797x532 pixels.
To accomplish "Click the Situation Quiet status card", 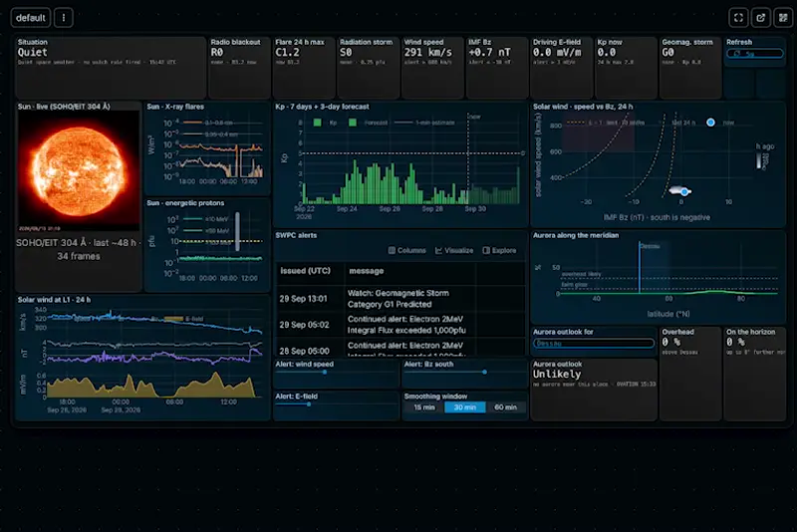I will pos(111,67).
